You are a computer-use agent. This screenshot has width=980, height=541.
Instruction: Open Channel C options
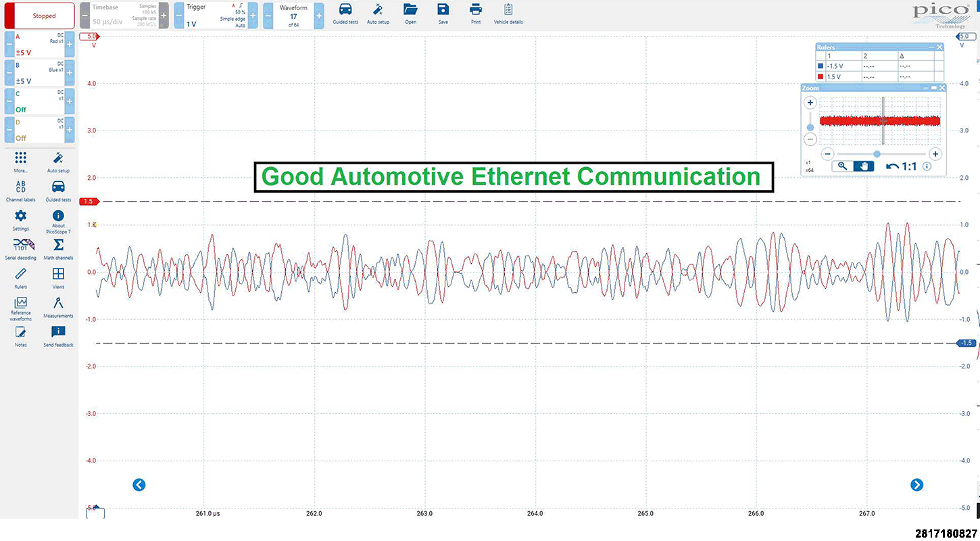[x=39, y=101]
